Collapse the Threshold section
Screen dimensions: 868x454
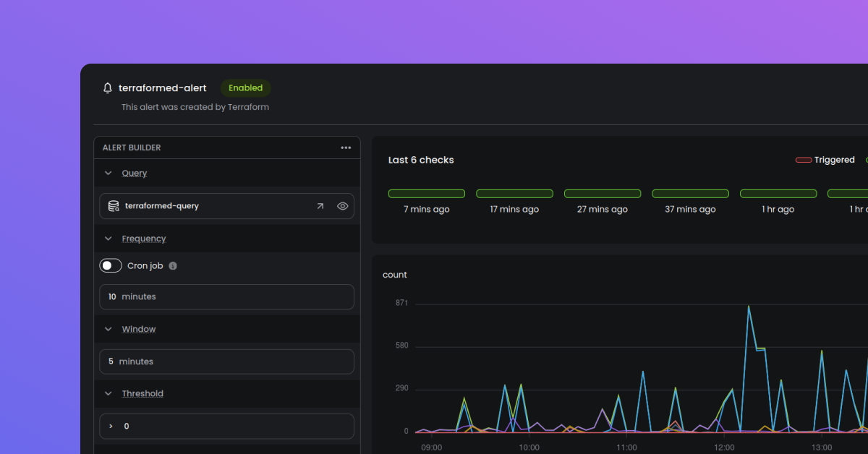[x=108, y=393]
